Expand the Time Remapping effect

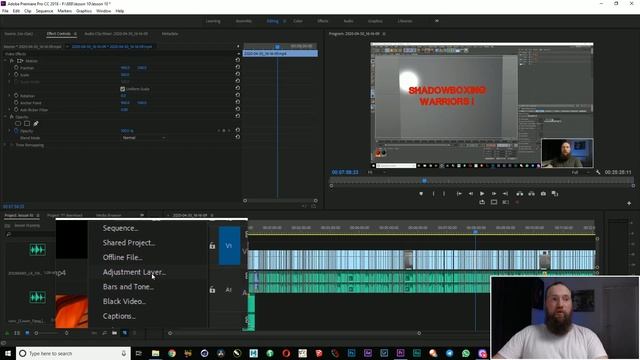click(x=5, y=145)
